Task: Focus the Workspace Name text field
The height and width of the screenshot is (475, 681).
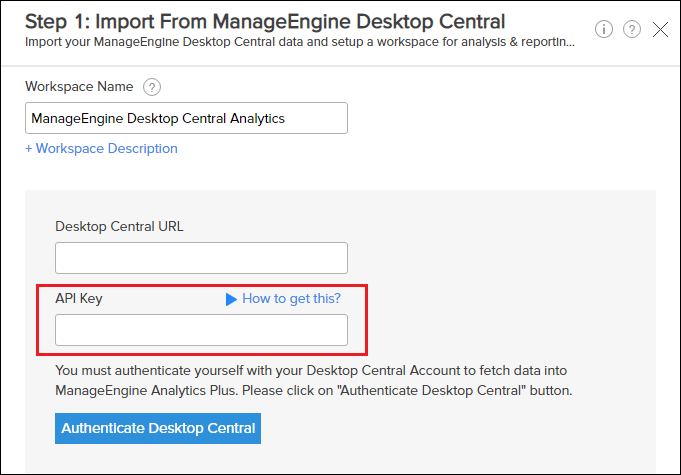Action: (186, 118)
